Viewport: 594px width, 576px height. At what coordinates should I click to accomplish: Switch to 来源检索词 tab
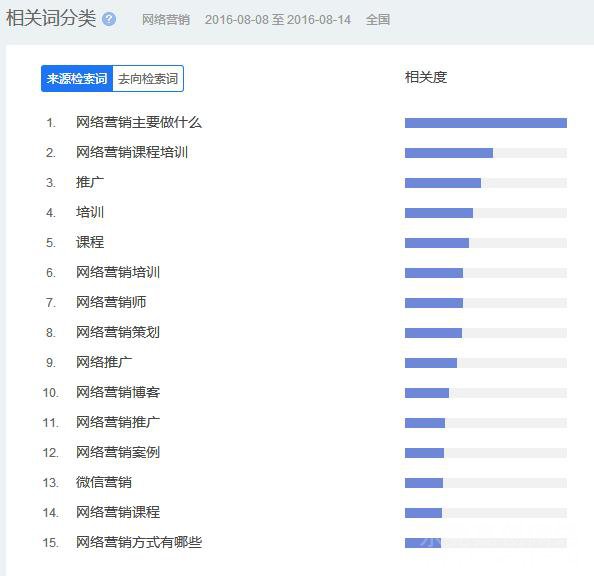(77, 78)
